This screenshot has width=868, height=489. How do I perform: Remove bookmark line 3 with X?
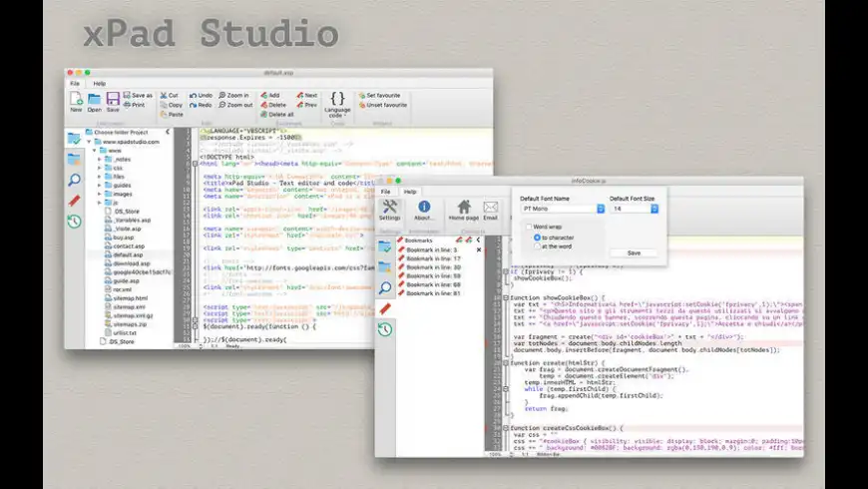tap(479, 249)
